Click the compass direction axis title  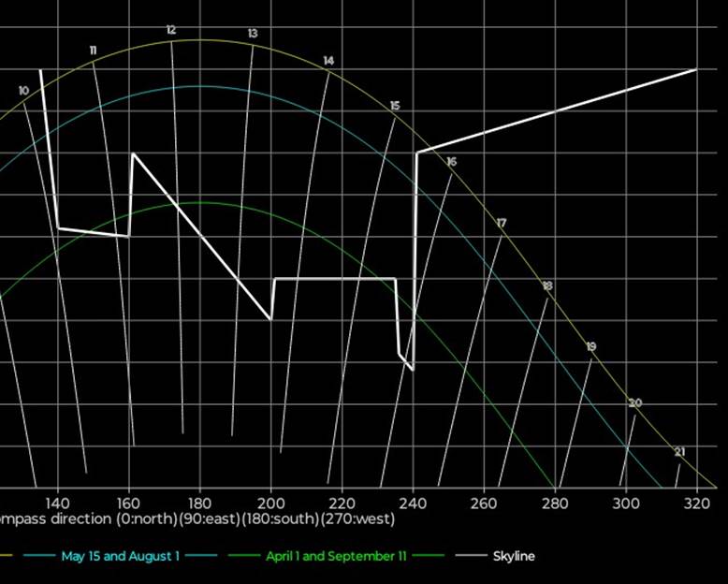click(x=197, y=518)
